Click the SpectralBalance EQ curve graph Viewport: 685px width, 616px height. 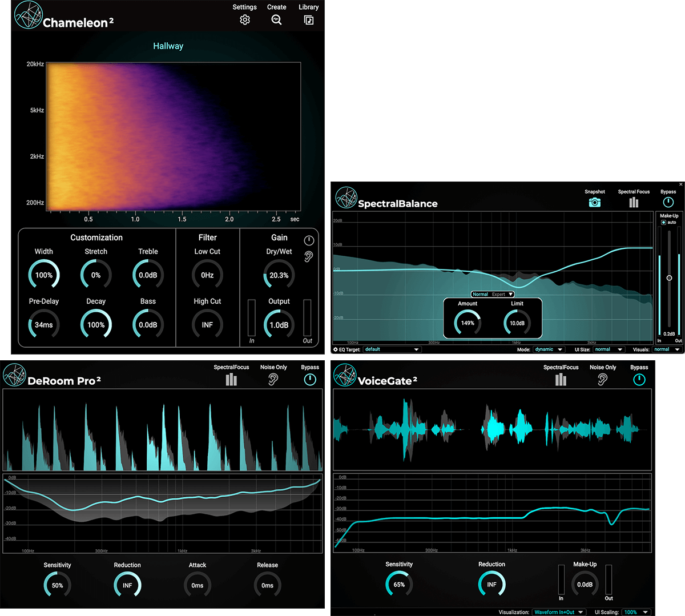(493, 277)
